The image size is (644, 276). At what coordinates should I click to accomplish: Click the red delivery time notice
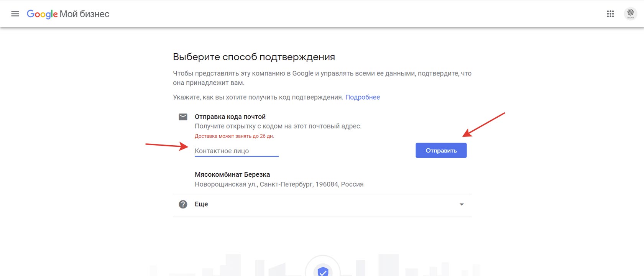[234, 136]
